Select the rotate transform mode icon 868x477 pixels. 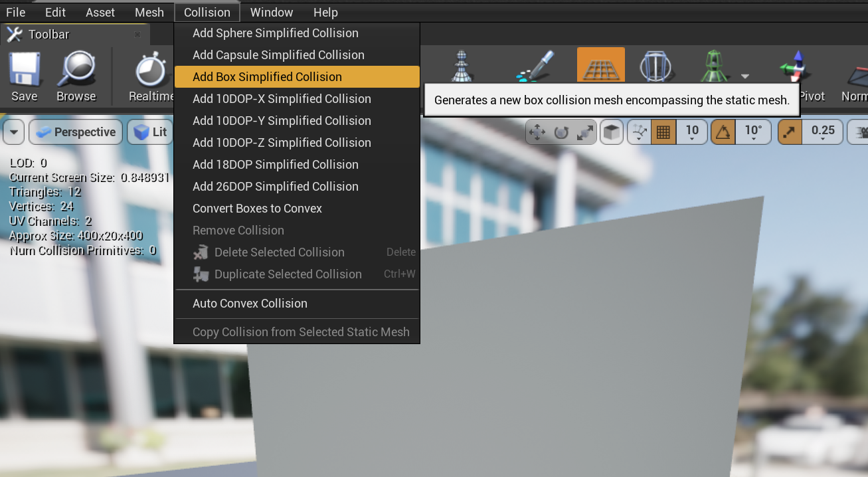[561, 132]
